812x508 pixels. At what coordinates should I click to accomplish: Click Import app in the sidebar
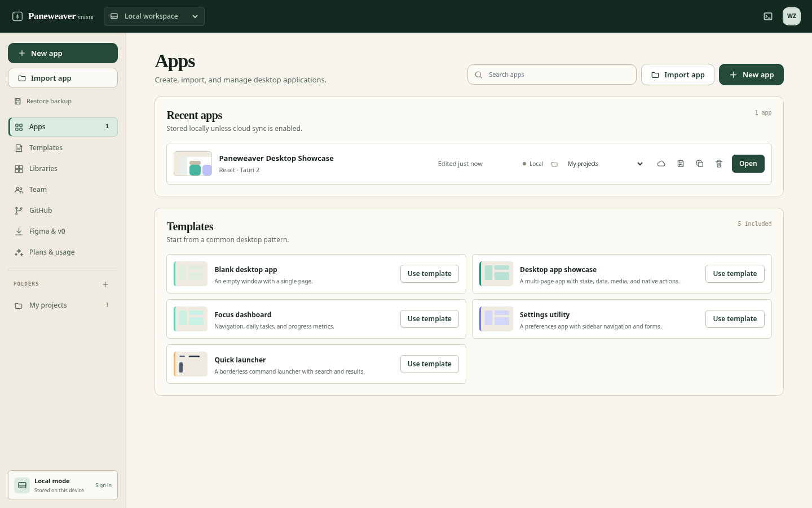pyautogui.click(x=63, y=78)
